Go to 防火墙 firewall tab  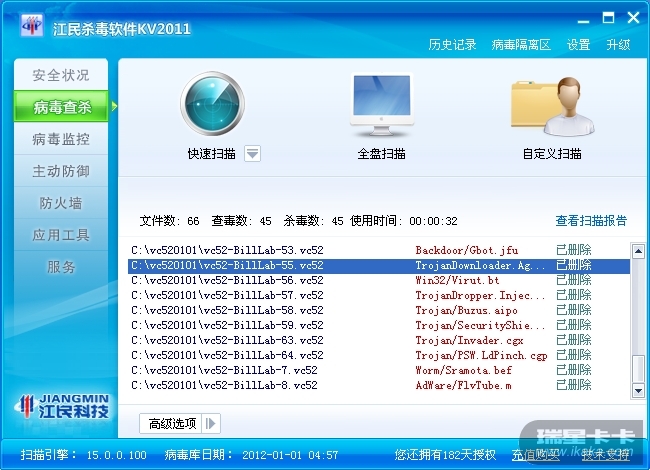click(x=61, y=203)
